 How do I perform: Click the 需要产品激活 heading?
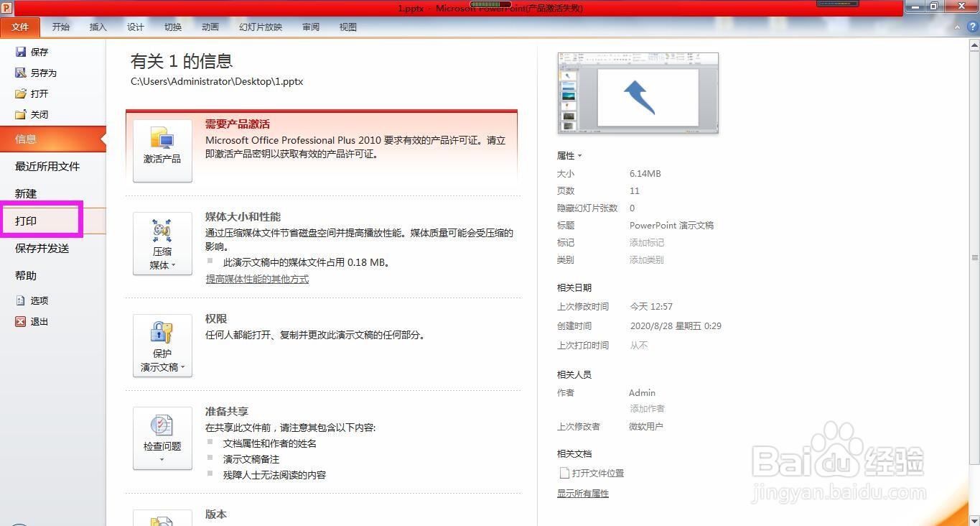(238, 124)
